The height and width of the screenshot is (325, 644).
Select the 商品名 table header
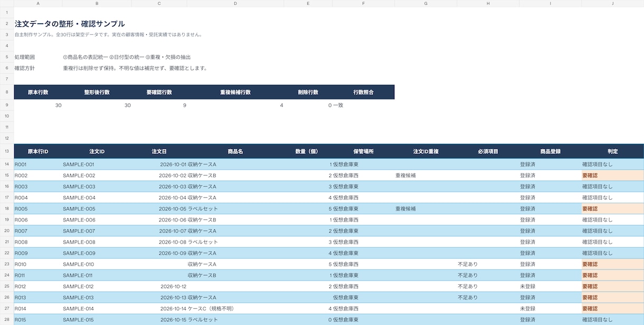pyautogui.click(x=235, y=151)
